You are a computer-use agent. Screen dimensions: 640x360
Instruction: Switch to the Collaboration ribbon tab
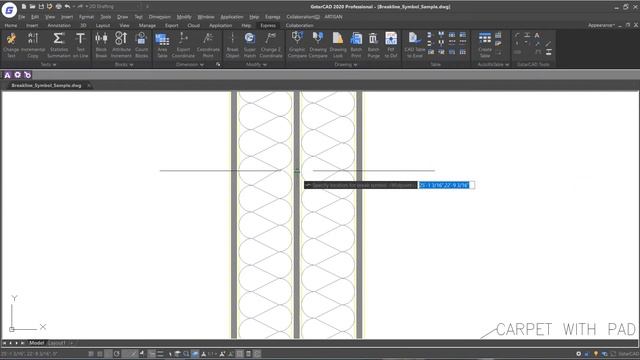(x=300, y=25)
